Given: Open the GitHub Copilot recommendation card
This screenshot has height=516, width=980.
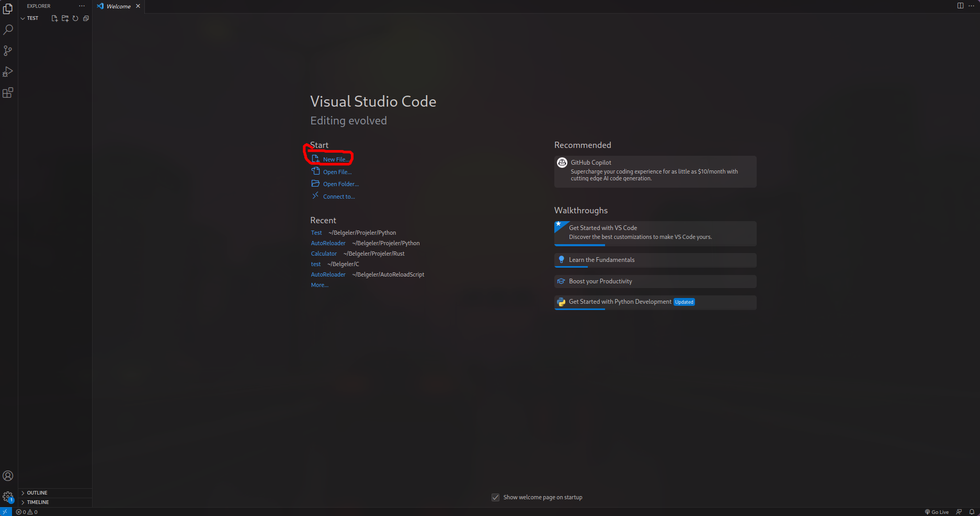Looking at the screenshot, I should click(x=655, y=171).
